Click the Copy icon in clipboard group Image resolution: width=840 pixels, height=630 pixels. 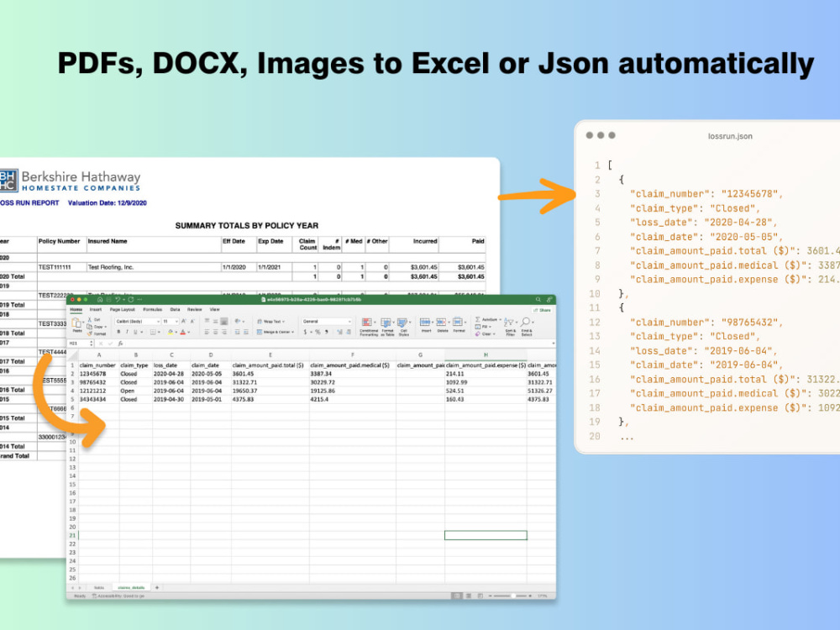(90, 327)
